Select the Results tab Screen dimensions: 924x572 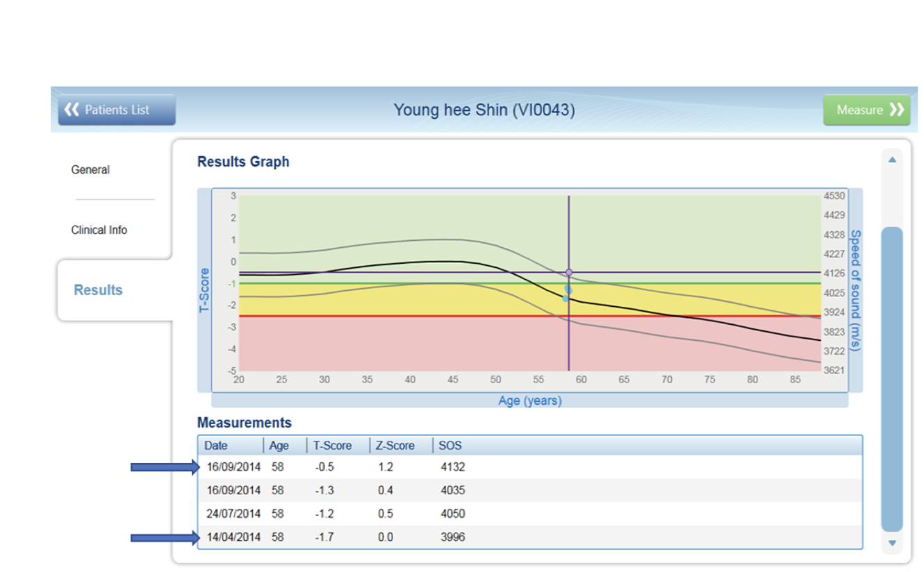(x=98, y=290)
